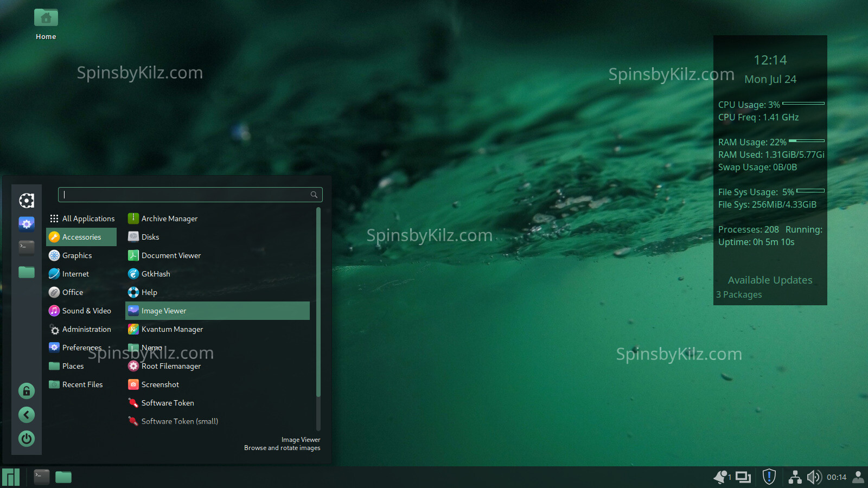
Task: Click the Available Updates text in widget
Action: (770, 280)
